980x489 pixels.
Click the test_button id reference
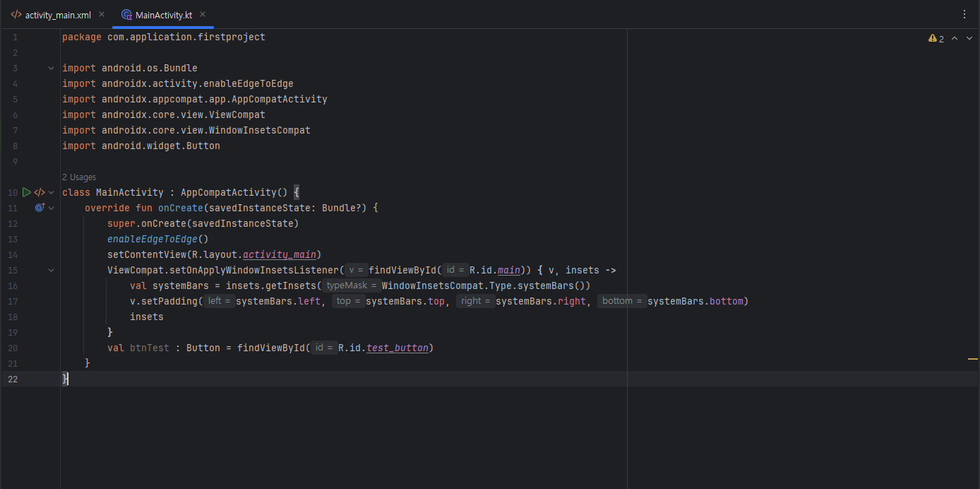tap(397, 348)
